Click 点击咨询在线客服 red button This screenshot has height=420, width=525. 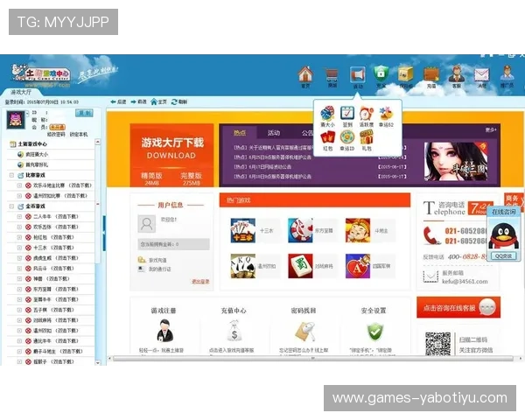coord(458,307)
